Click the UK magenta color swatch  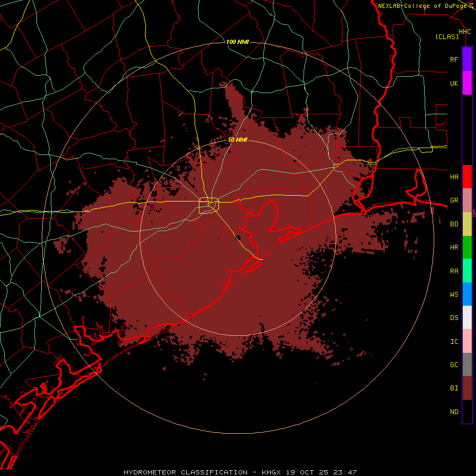point(467,83)
